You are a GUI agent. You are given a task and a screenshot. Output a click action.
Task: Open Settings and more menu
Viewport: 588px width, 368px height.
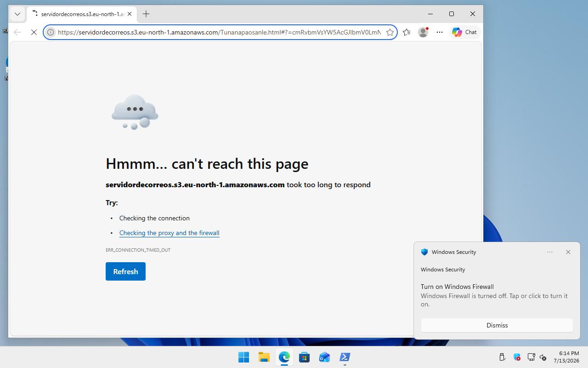click(440, 32)
